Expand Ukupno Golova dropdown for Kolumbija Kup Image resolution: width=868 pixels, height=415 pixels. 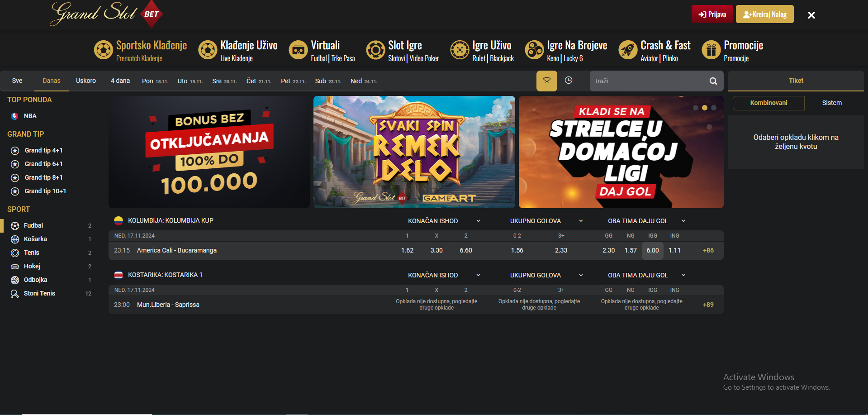(581, 221)
